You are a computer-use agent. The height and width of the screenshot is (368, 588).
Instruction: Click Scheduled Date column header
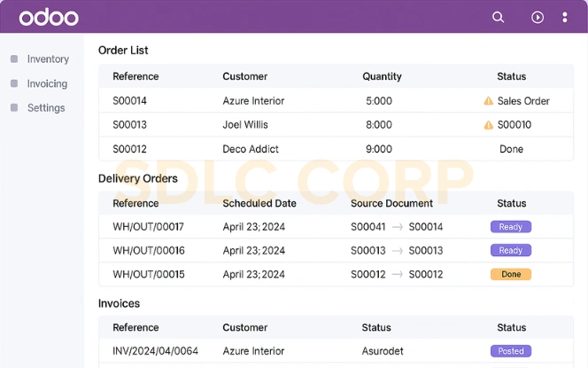259,203
